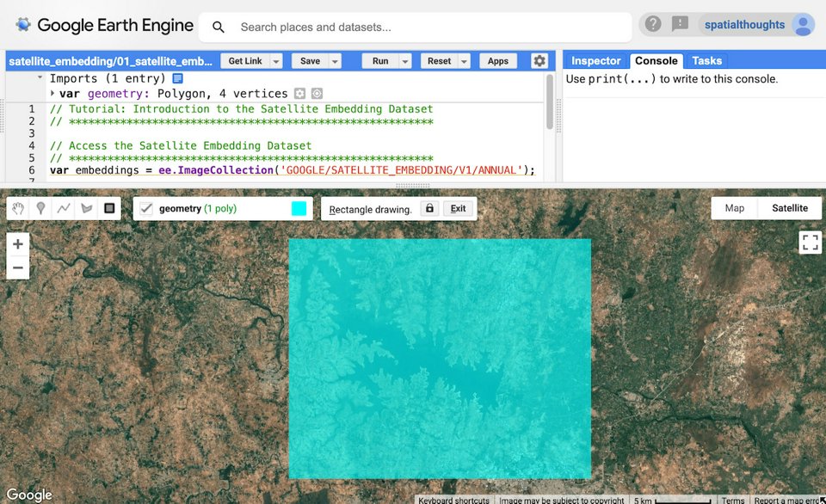Select the pan hand tool
This screenshot has height=504, width=826.
[x=17, y=207]
